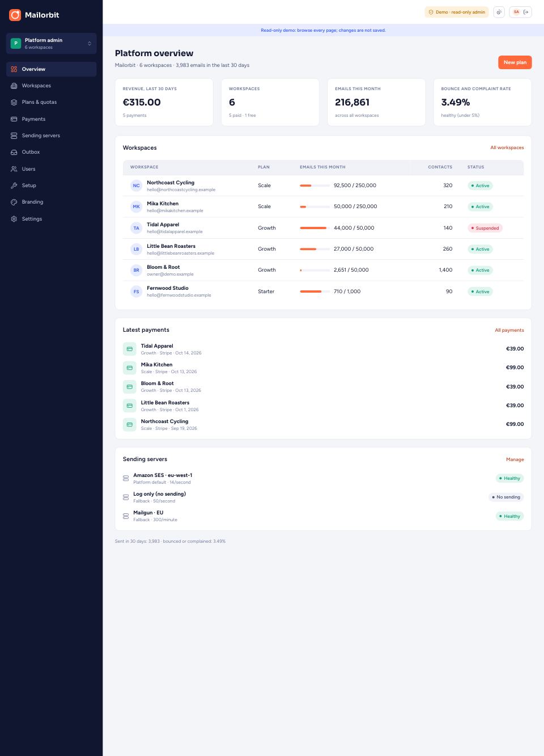Click the server icon beside Log only

[x=126, y=497]
